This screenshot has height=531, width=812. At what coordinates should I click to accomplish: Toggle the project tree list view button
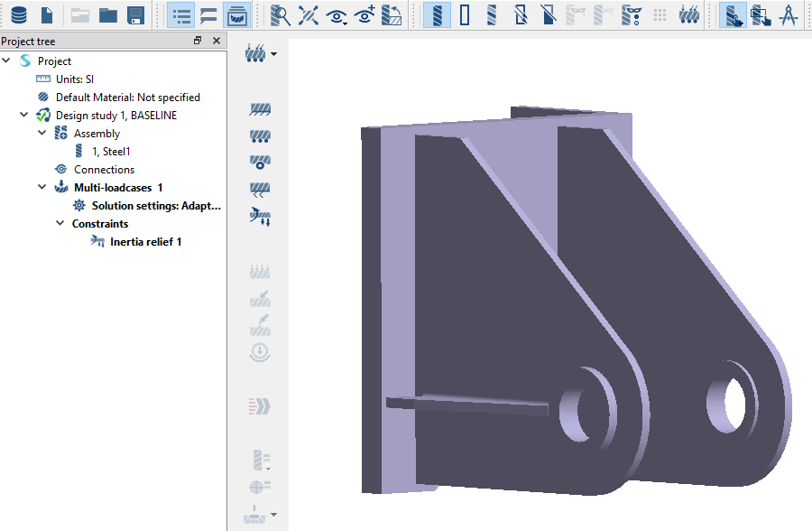click(182, 15)
